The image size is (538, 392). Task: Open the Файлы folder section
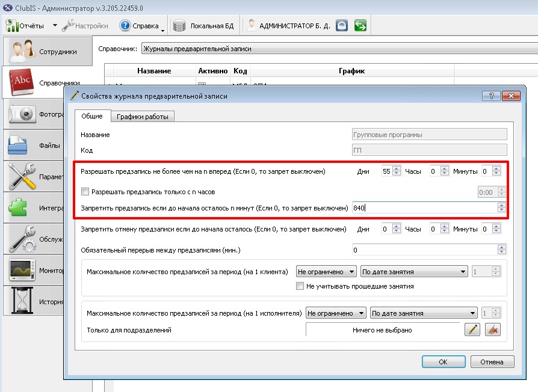pos(33,145)
